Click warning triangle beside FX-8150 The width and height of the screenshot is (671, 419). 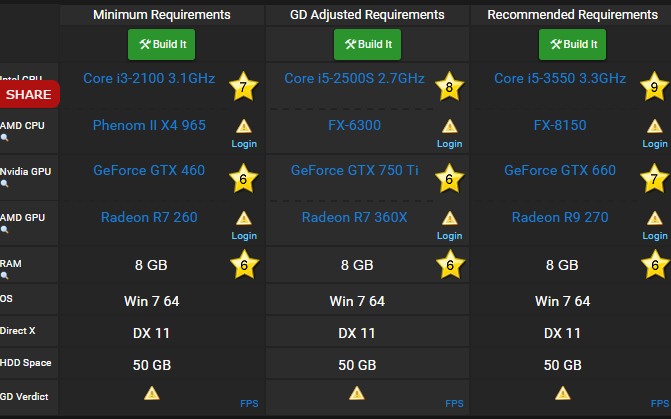(655, 126)
